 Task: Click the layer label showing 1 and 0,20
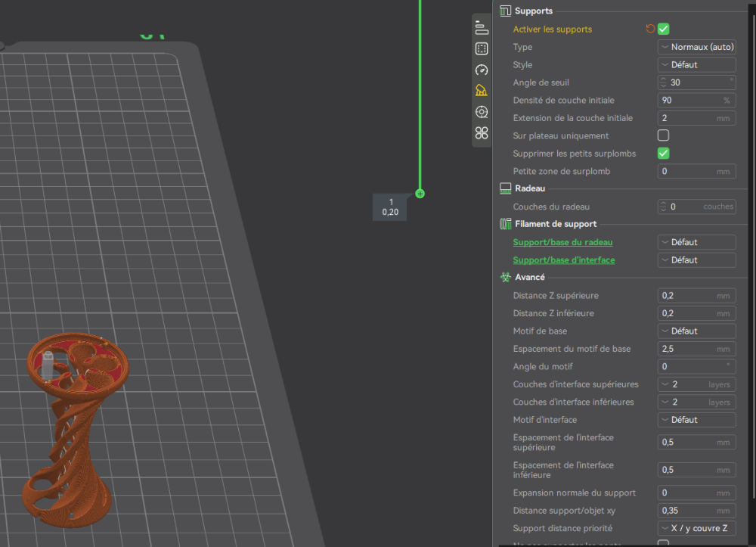pyautogui.click(x=389, y=207)
